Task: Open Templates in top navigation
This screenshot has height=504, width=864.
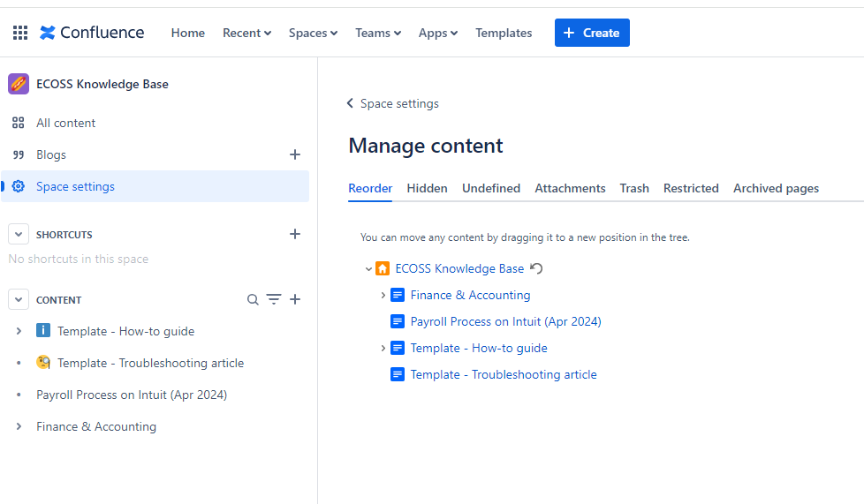Action: pyautogui.click(x=504, y=33)
